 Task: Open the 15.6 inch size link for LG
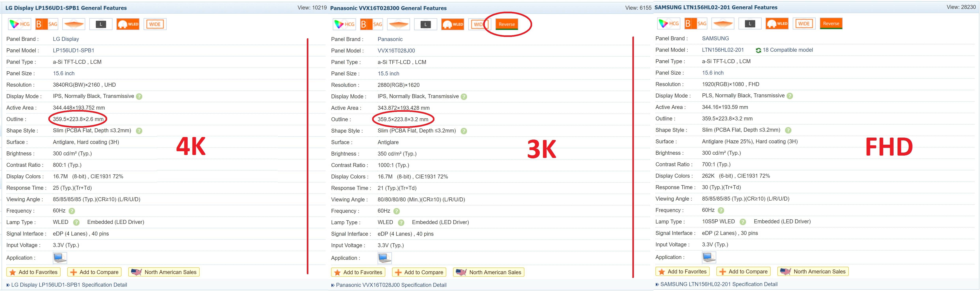64,73
